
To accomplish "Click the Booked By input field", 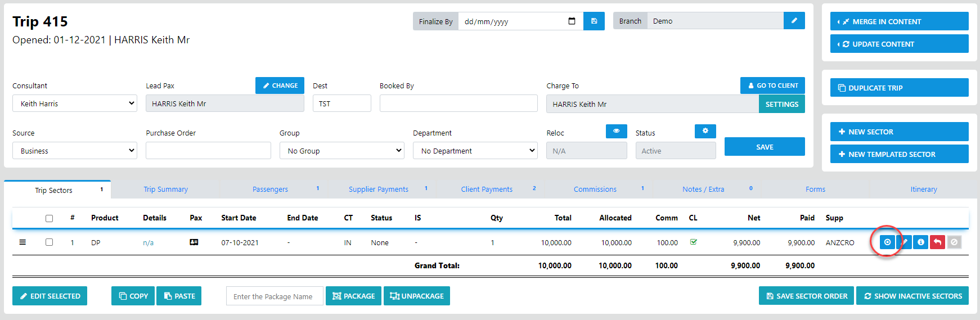I will click(x=458, y=103).
